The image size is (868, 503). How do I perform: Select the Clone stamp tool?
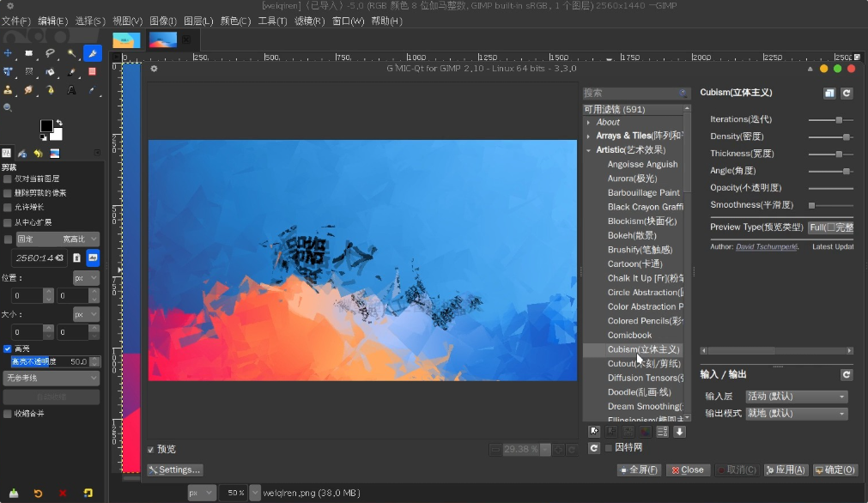tap(8, 89)
